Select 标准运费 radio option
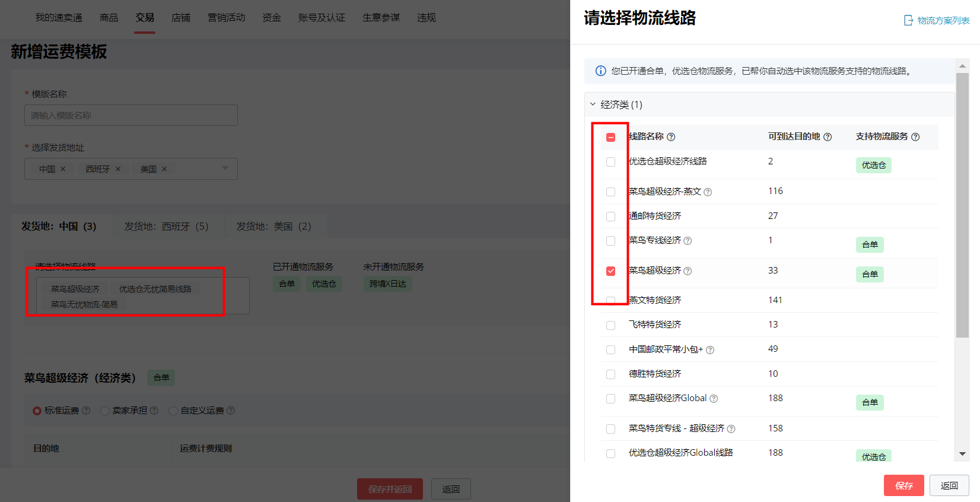Screen dimensions: 980x502 point(37,411)
